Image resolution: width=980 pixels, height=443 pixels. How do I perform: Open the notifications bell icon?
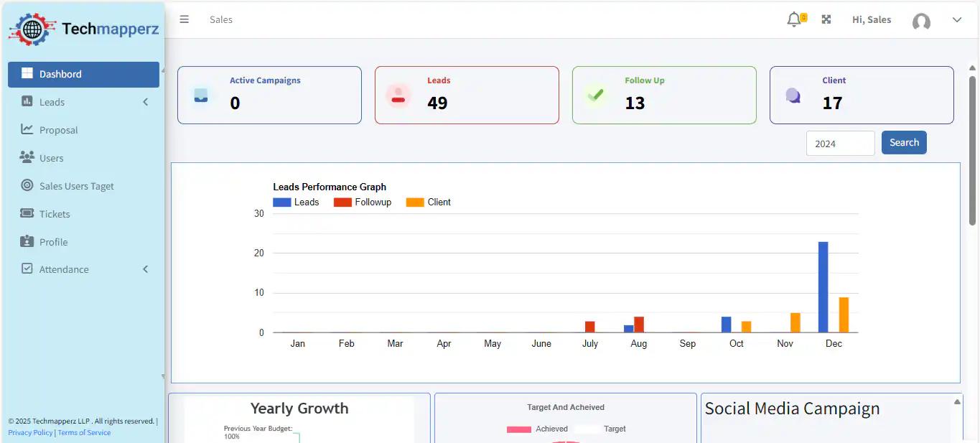coord(793,19)
